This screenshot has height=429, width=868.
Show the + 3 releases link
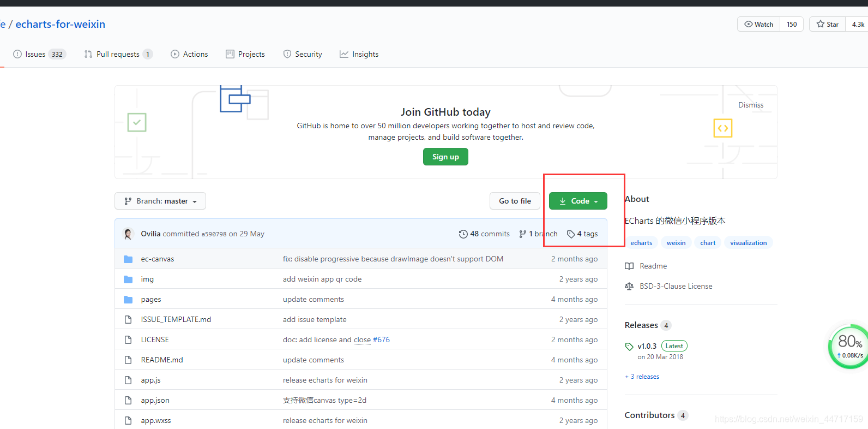click(642, 377)
